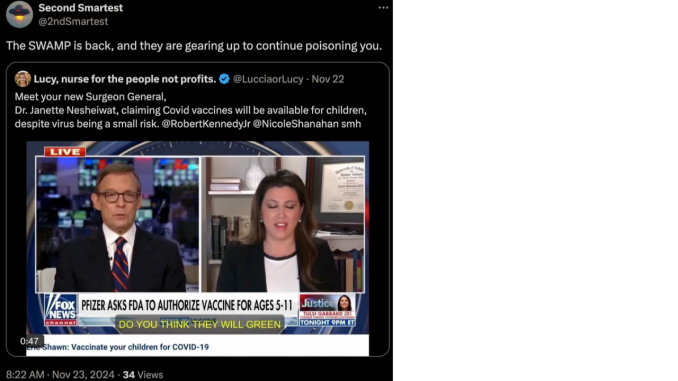Image resolution: width=678 pixels, height=381 pixels.
Task: Click the Eric Shawn video title caption
Action: 118,347
